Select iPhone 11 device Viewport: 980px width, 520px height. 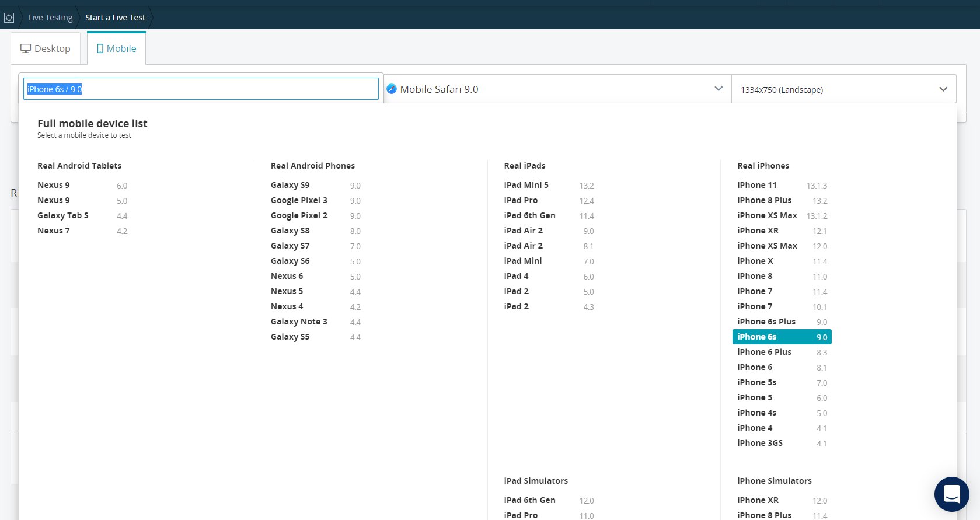782,185
